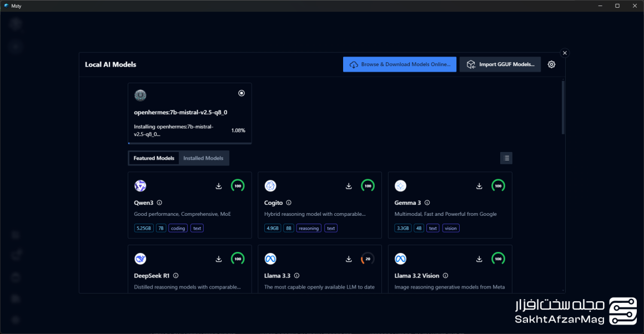The image size is (644, 334).
Task: Click the DeepSeek R1 logo icon
Action: 140,259
